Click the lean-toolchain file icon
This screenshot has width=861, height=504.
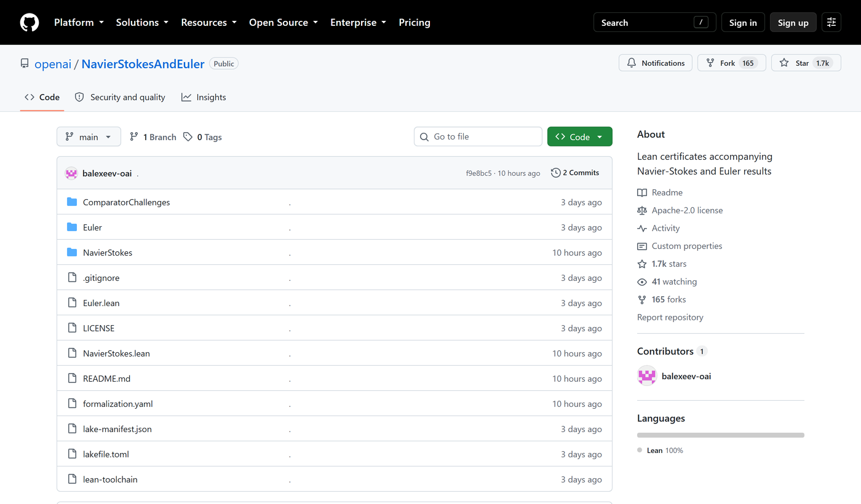click(72, 479)
